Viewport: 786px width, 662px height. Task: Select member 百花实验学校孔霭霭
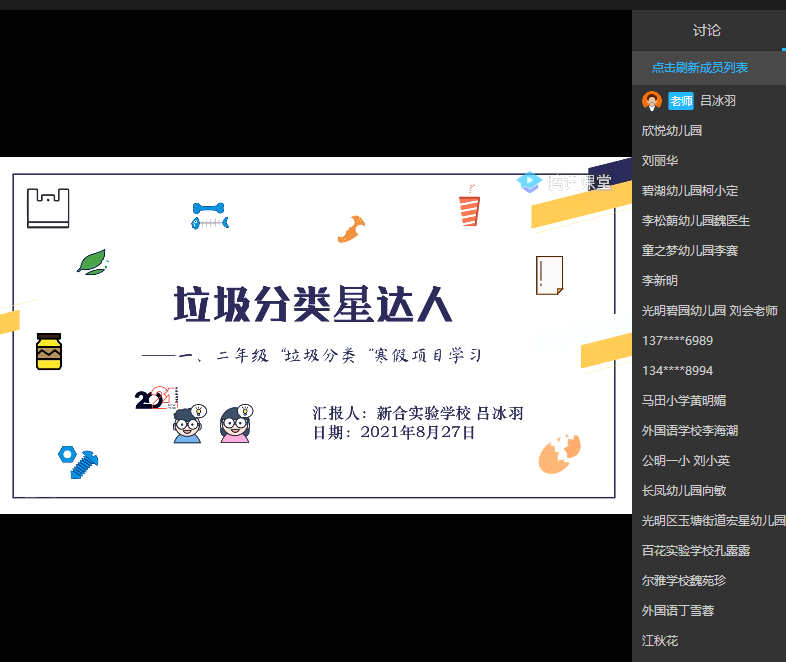(696, 551)
